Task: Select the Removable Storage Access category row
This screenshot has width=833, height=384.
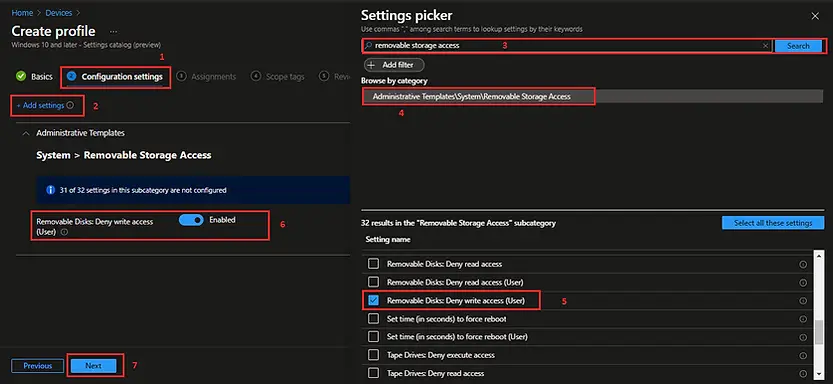Action: [594, 97]
